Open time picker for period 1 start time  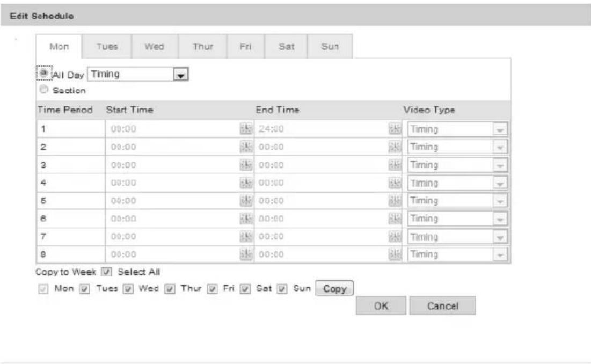point(246,128)
